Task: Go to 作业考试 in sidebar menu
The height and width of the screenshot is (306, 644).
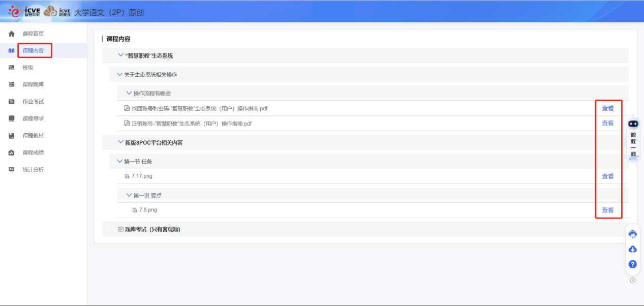Action: point(33,102)
